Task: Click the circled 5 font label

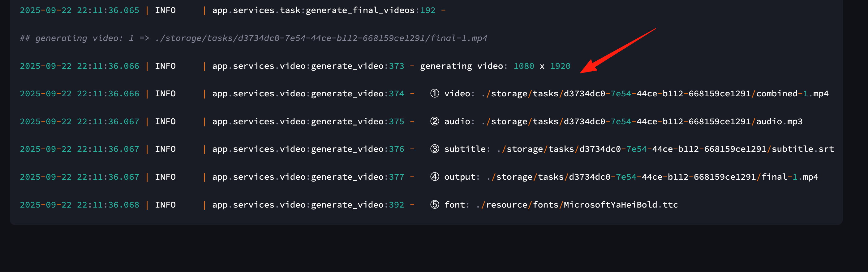Action: [x=449, y=205]
